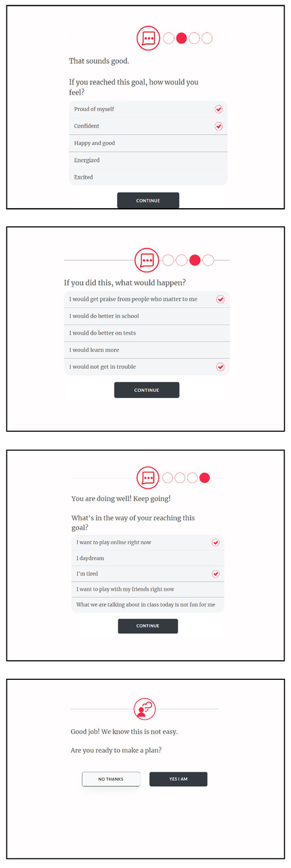Image resolution: width=291 pixels, height=868 pixels.
Task: Uncheck "I would not get in trouble" checkmark
Action: [x=221, y=367]
